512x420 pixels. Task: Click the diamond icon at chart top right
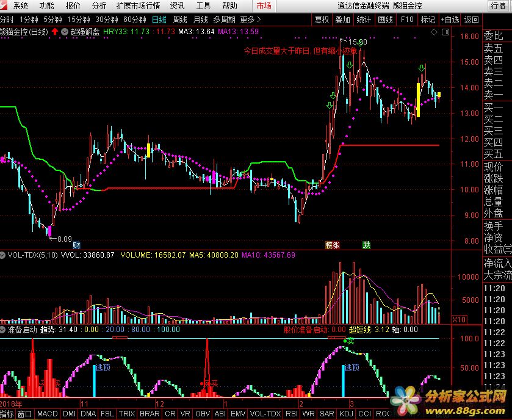point(434,32)
